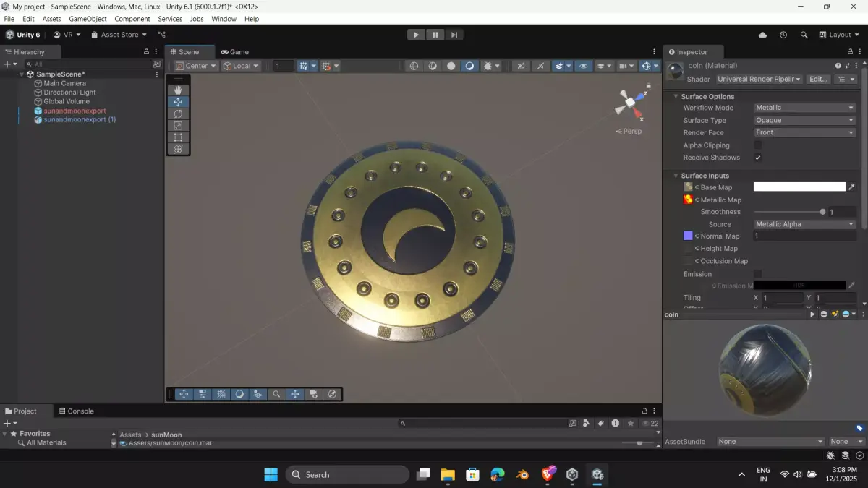Open Surface Type dropdown
The width and height of the screenshot is (868, 488).
[805, 120]
